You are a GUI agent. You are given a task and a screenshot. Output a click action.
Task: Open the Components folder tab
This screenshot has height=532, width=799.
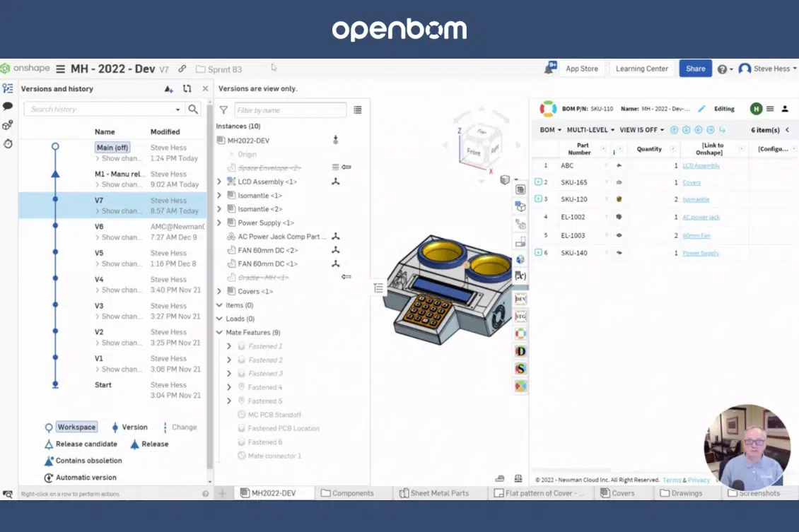[x=347, y=493]
